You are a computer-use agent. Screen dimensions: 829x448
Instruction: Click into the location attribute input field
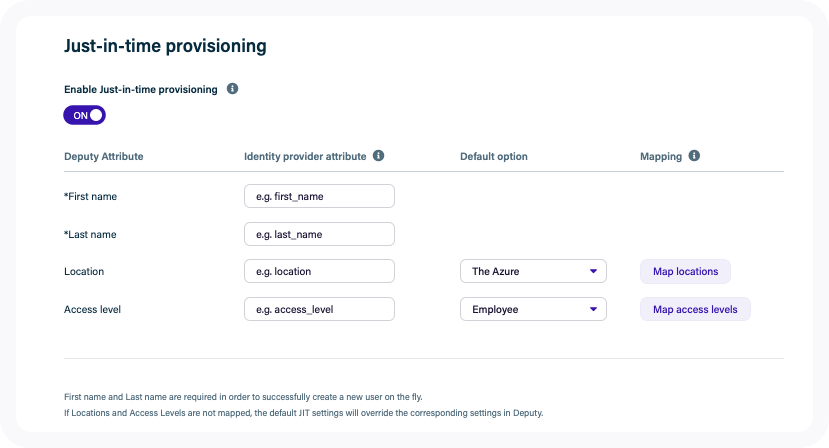tap(319, 271)
